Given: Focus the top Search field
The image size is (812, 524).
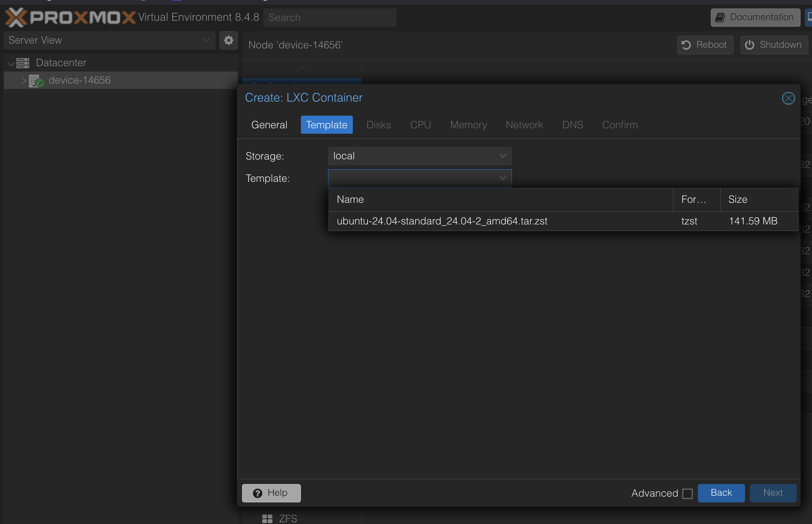Looking at the screenshot, I should [329, 18].
